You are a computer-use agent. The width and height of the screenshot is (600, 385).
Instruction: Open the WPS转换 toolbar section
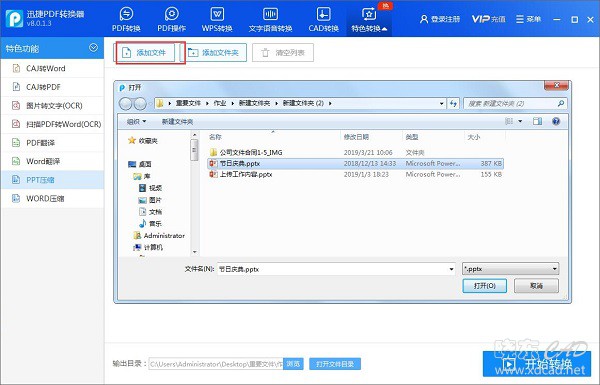point(217,19)
